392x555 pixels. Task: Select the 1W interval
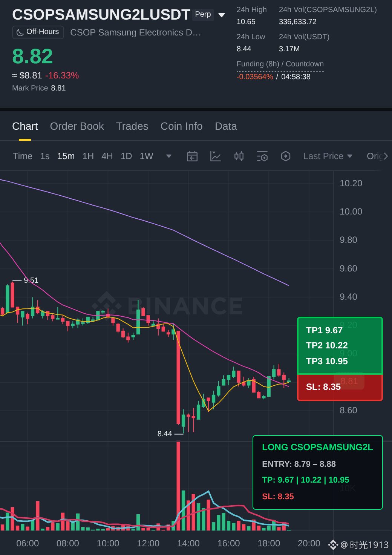(146, 156)
